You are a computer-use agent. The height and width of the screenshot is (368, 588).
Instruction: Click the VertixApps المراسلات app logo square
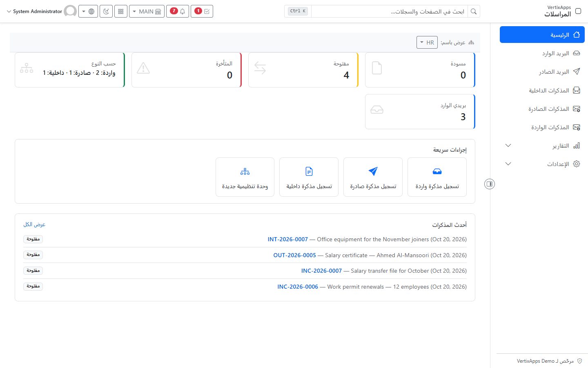coord(578,11)
